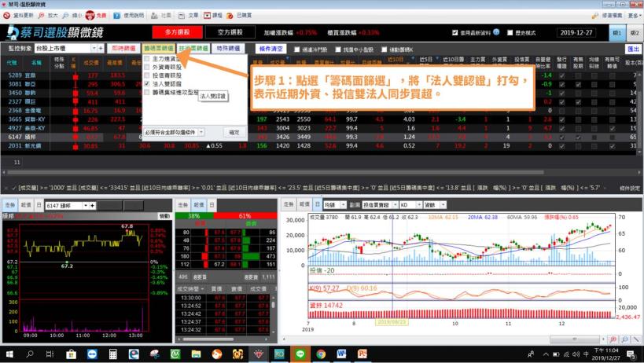This screenshot has width=644, height=363.
Task: Enable 連動籌碼K checkbox
Action: point(384,49)
